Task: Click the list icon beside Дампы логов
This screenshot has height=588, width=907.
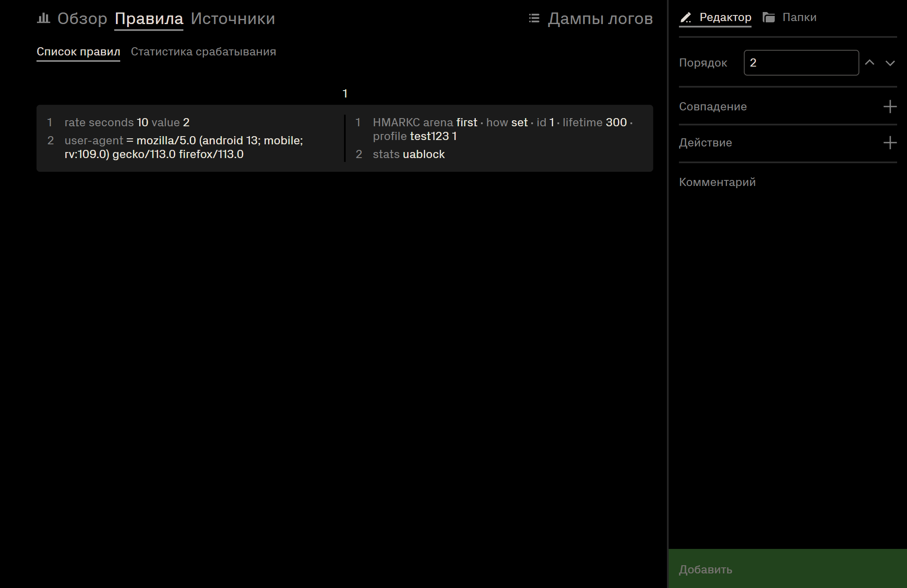Action: tap(534, 18)
